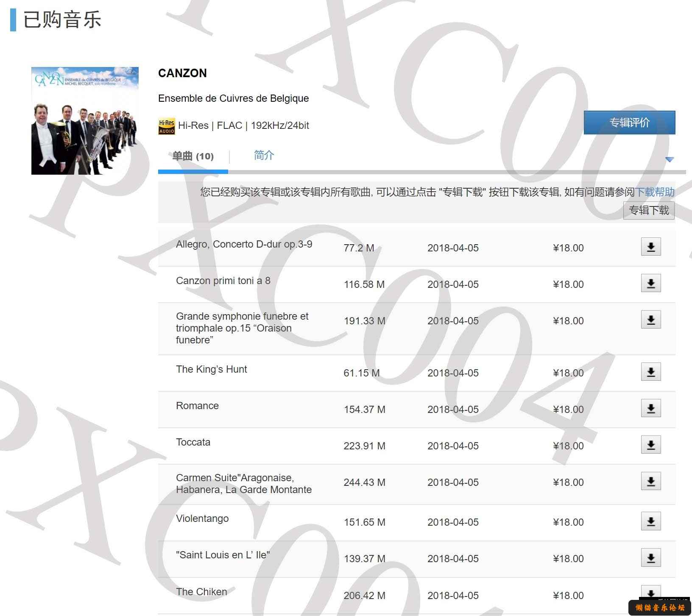Select the Carmen Suite Aragonaise title
This screenshot has width=692, height=616.
click(244, 483)
